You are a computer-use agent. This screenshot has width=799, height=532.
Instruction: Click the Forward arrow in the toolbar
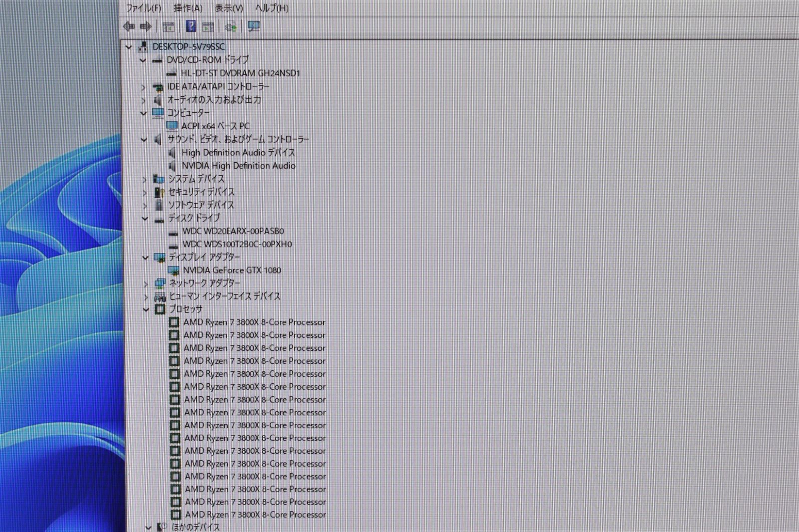click(145, 26)
